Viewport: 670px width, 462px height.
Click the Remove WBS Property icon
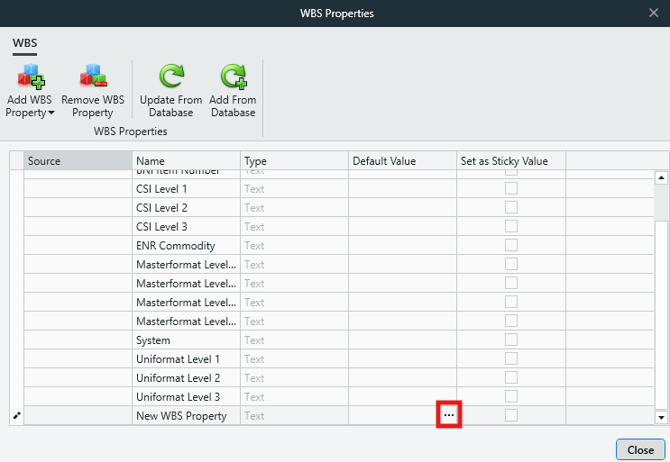click(x=95, y=77)
